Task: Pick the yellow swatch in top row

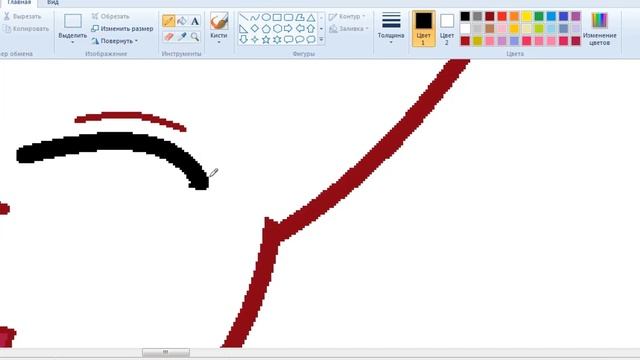Action: [527, 16]
